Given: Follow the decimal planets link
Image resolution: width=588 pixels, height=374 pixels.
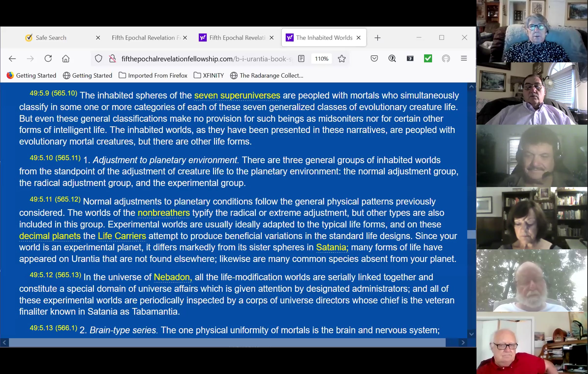Looking at the screenshot, I should [50, 236].
